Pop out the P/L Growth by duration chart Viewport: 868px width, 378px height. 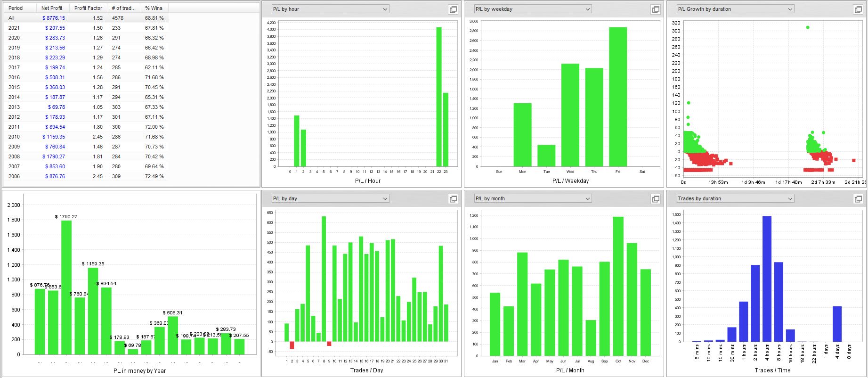pos(858,9)
